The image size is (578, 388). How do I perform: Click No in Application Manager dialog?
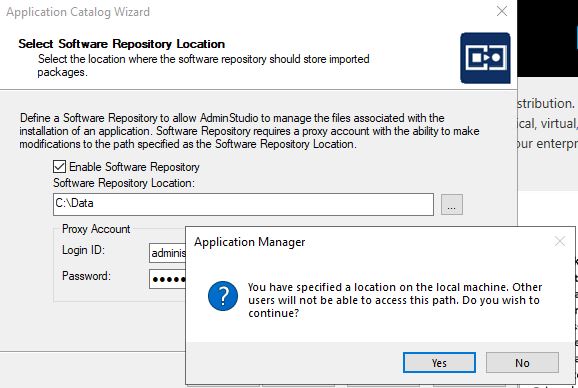pyautogui.click(x=522, y=363)
